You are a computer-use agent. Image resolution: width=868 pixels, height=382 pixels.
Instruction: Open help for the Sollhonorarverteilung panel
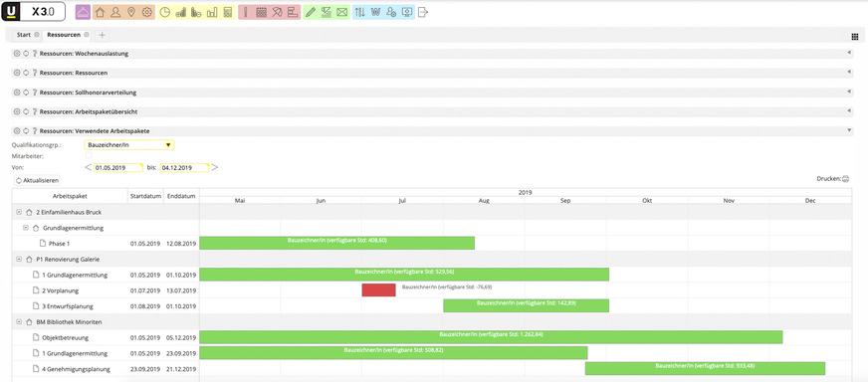tap(34, 93)
